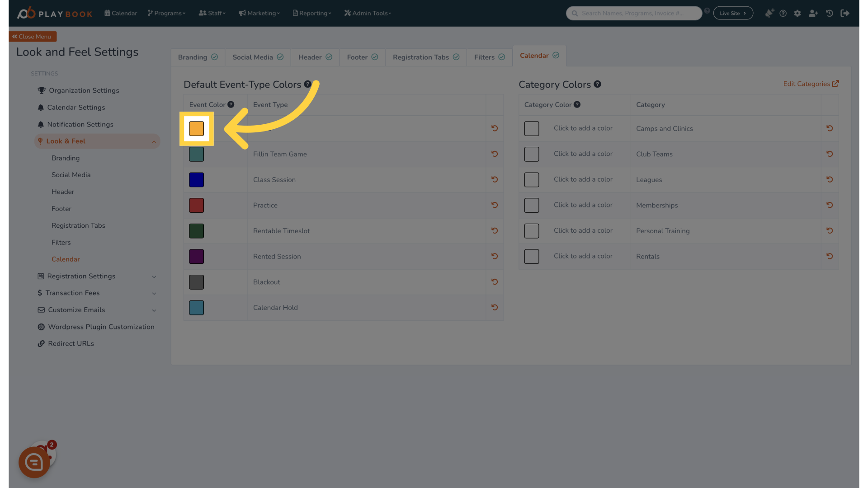Open Calendar in the top navigation
The height and width of the screenshot is (488, 868).
(x=121, y=13)
